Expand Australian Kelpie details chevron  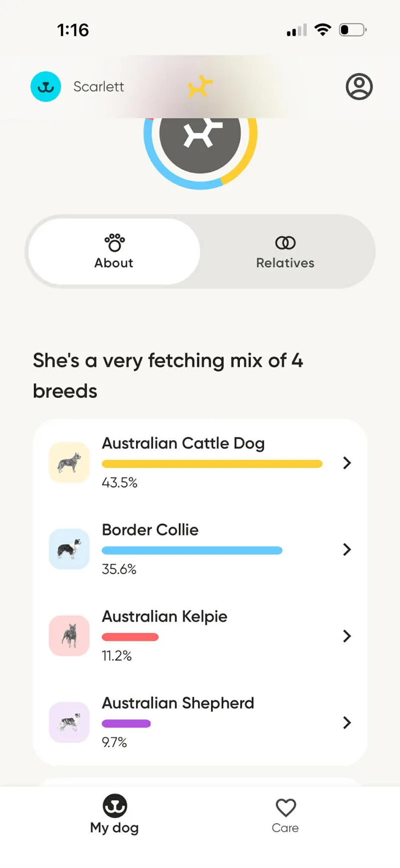point(347,636)
